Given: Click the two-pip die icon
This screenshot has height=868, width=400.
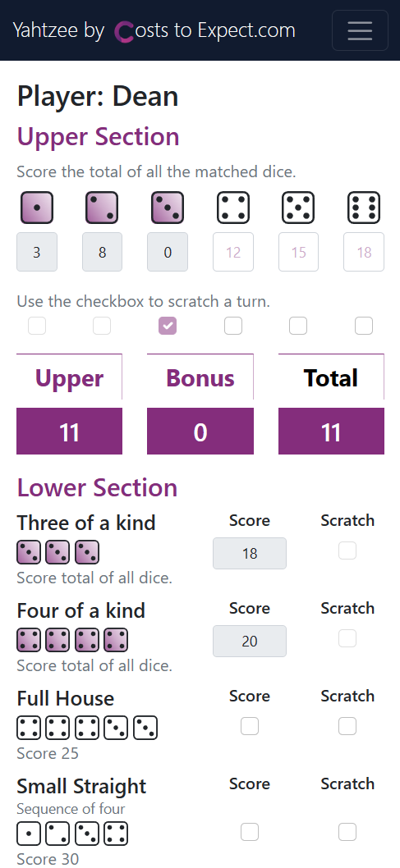Looking at the screenshot, I should tap(102, 208).
